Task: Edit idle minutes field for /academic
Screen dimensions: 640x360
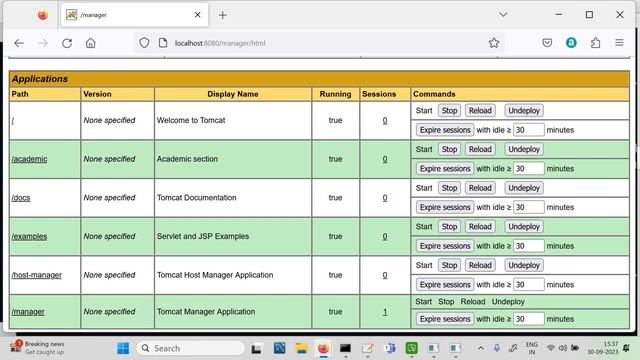Action: tap(529, 169)
